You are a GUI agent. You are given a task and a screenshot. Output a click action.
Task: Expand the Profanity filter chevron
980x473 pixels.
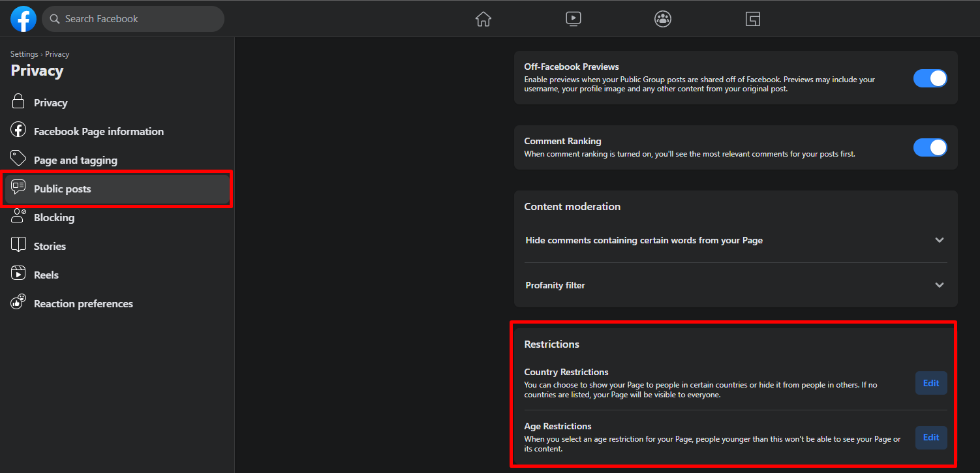click(x=940, y=285)
